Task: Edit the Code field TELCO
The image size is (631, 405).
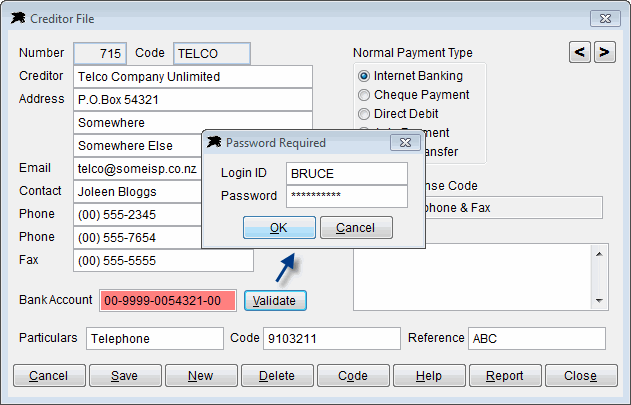Action: pyautogui.click(x=212, y=54)
